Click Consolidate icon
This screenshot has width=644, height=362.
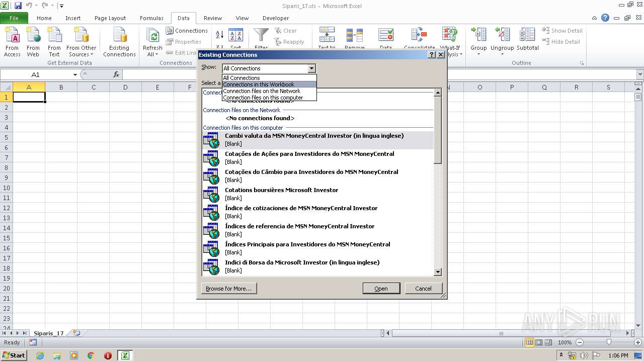pos(419,35)
